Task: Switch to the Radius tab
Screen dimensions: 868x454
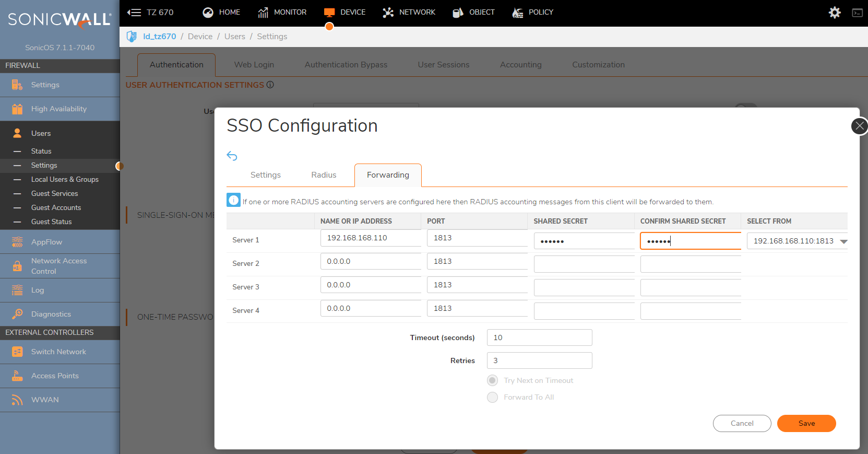Action: 324,175
